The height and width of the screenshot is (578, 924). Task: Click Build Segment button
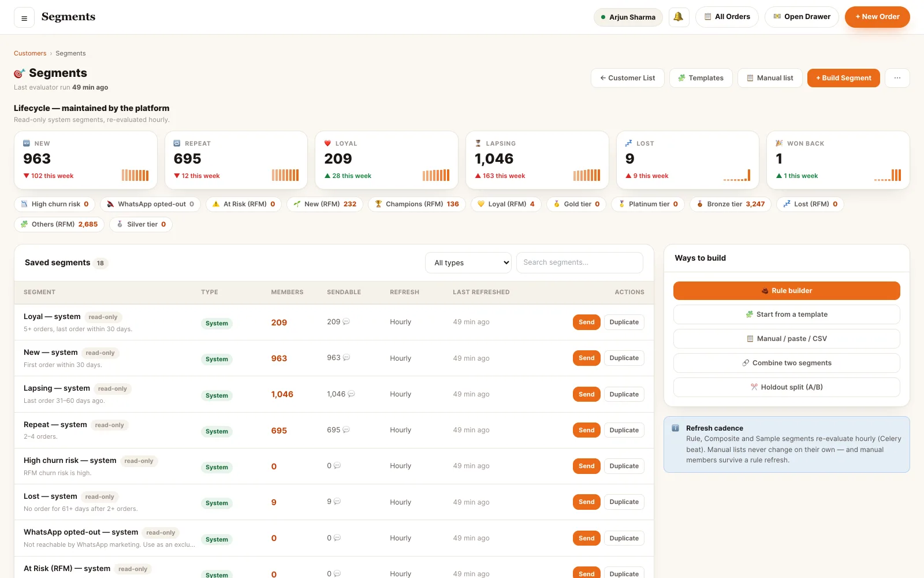point(843,78)
